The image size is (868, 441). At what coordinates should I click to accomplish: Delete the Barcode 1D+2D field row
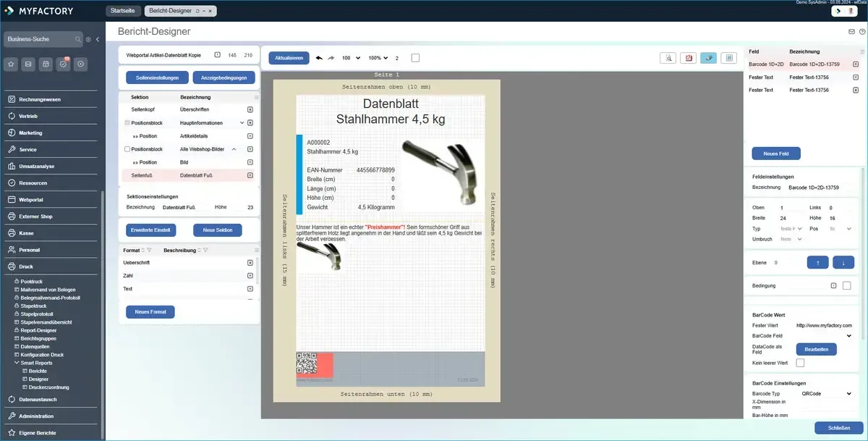point(856,64)
